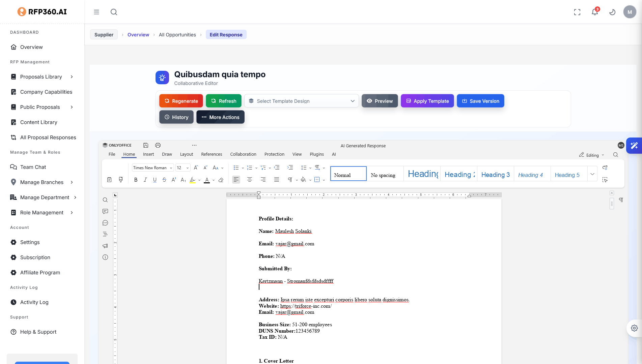This screenshot has height=364, width=642.
Task: Open the Comments panel in the editor sidebar
Action: point(105,211)
